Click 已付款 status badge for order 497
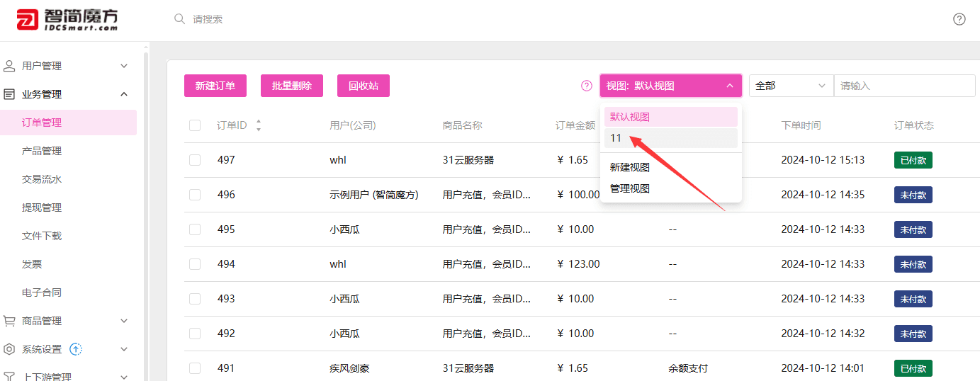This screenshot has width=980, height=381. [x=913, y=160]
